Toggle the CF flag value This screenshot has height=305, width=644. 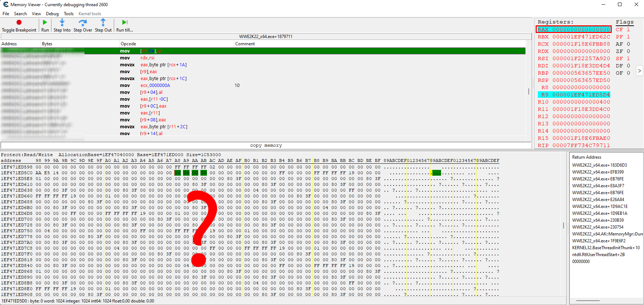628,29
